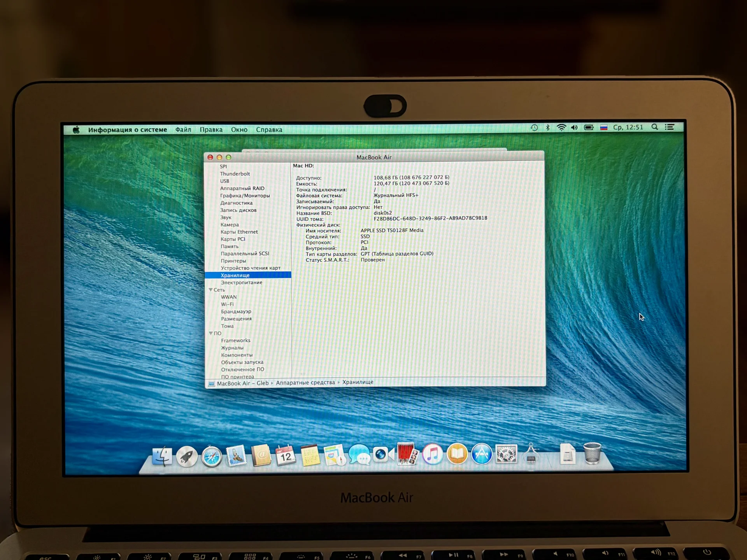Viewport: 747px width, 560px height.
Task: Open App Store icon in Dock
Action: (x=482, y=454)
